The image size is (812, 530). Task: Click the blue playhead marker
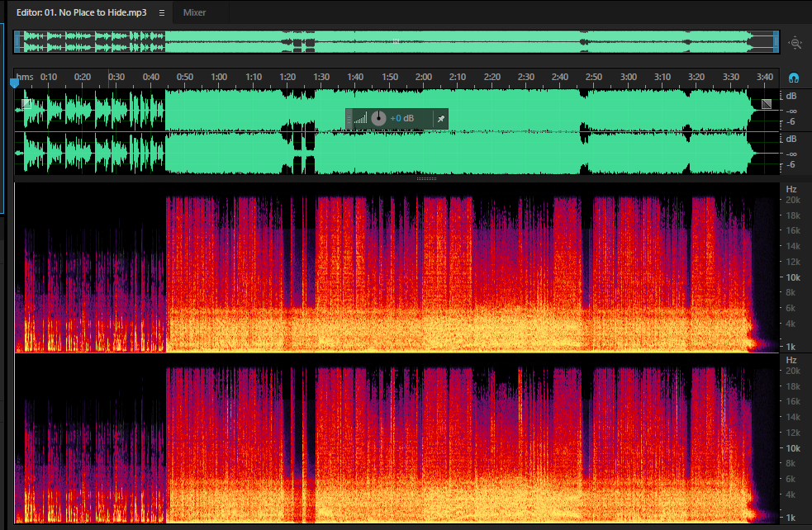pyautogui.click(x=14, y=83)
